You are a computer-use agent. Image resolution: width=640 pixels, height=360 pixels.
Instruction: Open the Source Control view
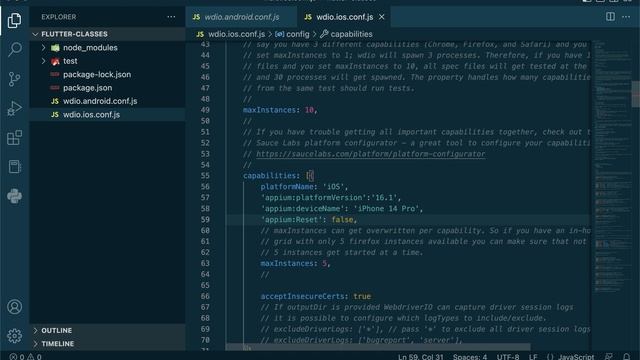click(14, 79)
